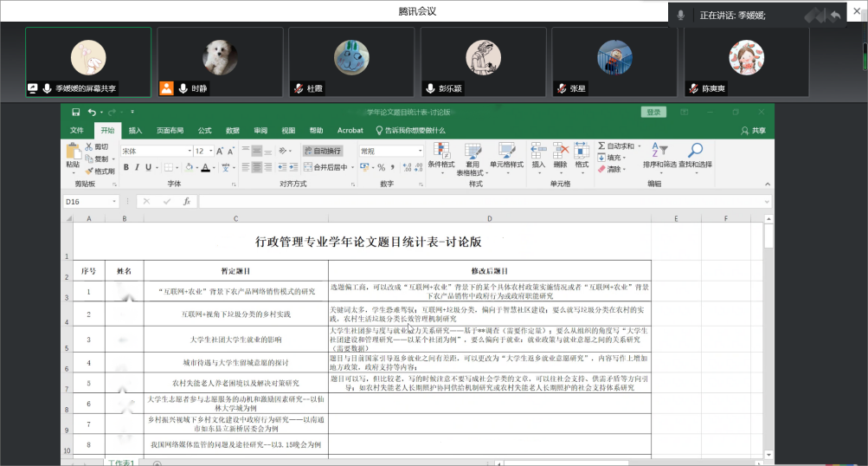Expand the font name dropdown 宋体
The image size is (868, 466).
pyautogui.click(x=189, y=151)
